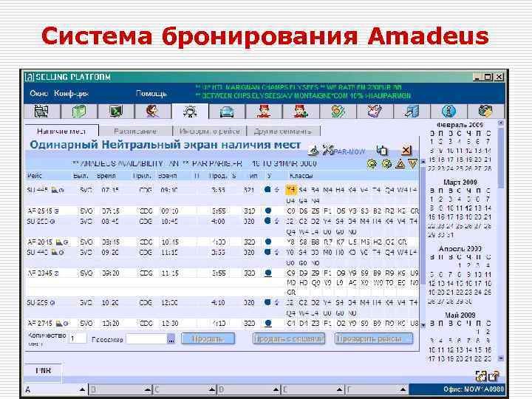Click lightning icon in SU 259 row
532x399 pixels.
(277, 302)
